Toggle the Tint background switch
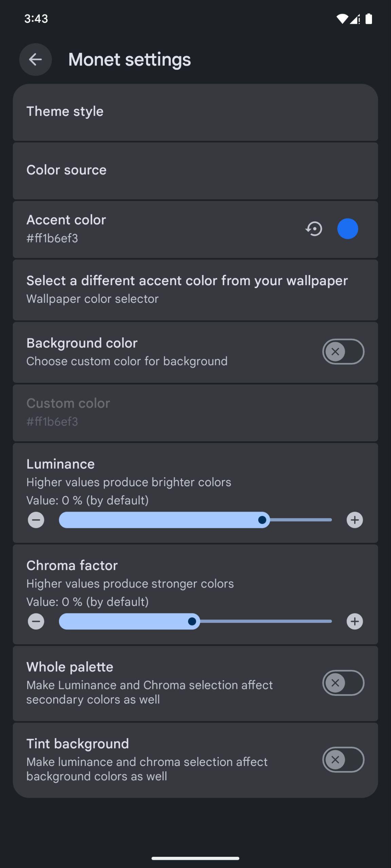The image size is (391, 868). [x=343, y=759]
